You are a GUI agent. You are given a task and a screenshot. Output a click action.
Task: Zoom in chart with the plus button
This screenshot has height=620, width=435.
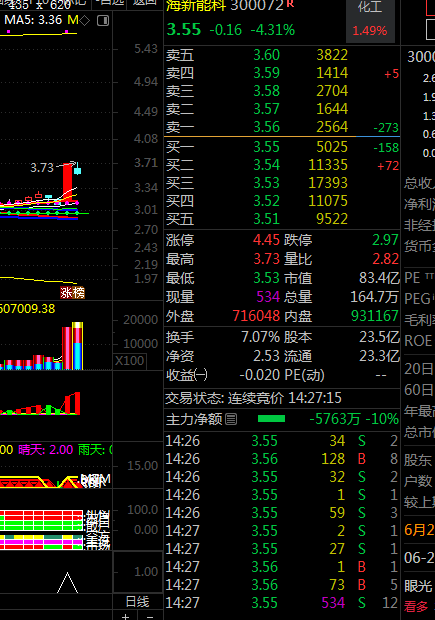[x=125, y=616]
